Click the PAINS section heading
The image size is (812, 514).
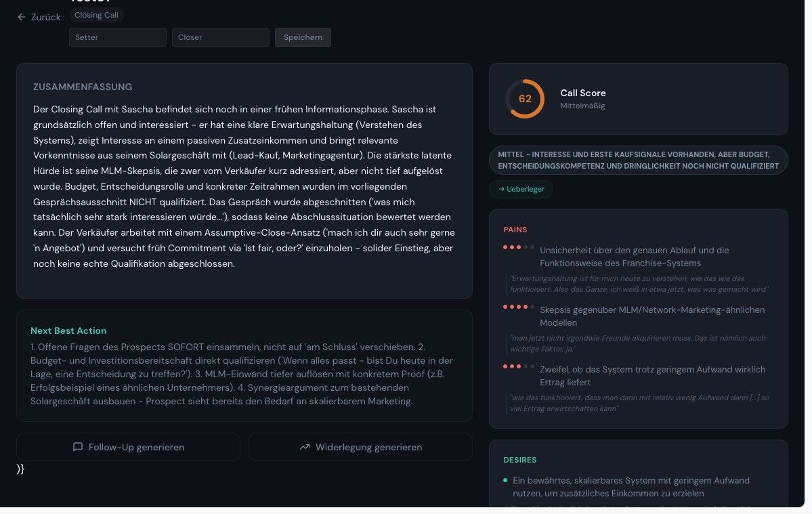click(x=515, y=230)
